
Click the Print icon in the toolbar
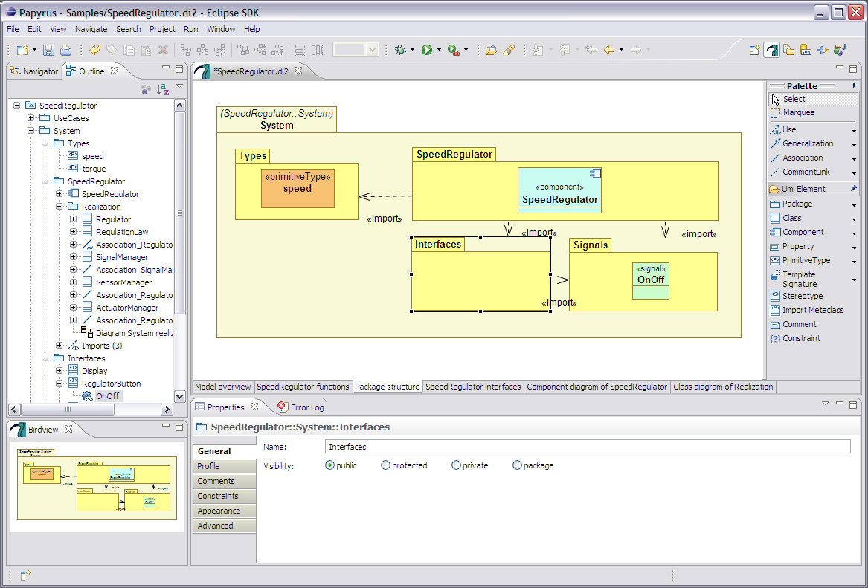tap(65, 51)
